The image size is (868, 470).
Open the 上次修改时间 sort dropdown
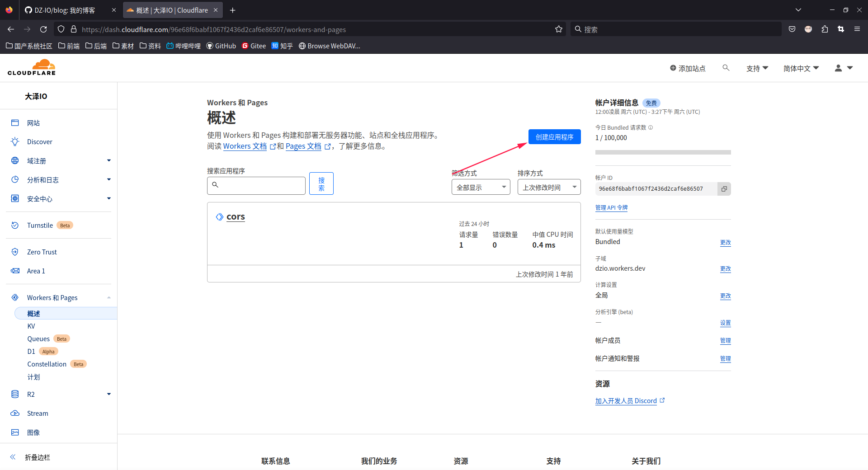point(548,187)
